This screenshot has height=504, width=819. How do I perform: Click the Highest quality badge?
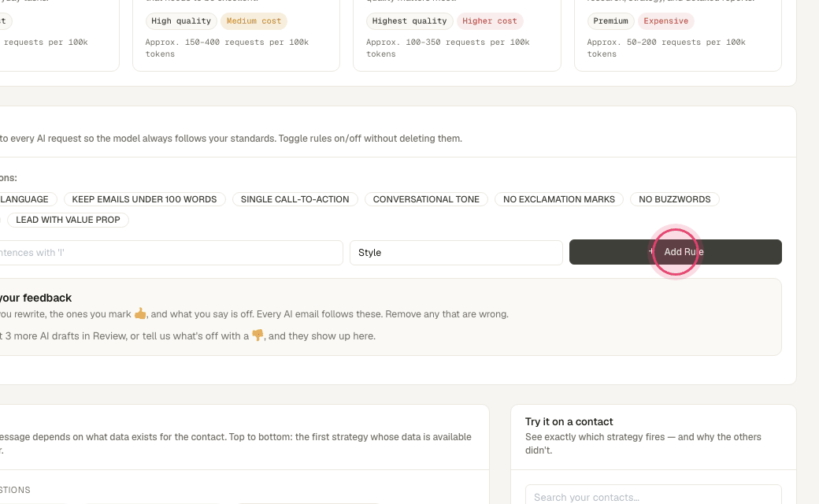[409, 21]
